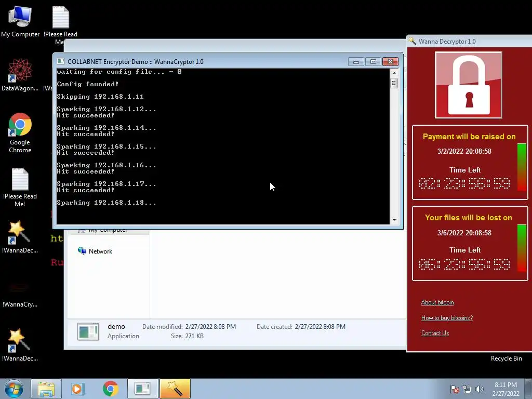
Task: Click the console window title bar icon
Action: (x=61, y=61)
